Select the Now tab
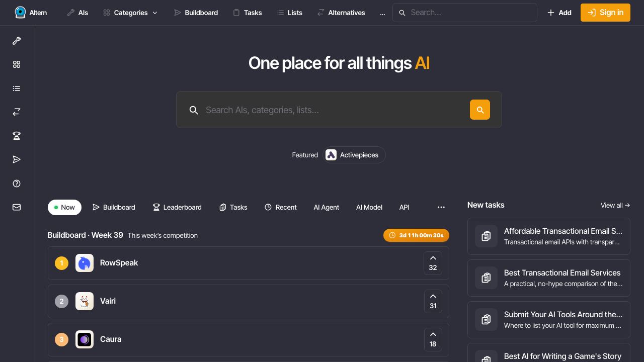This screenshot has width=644, height=362. (x=64, y=207)
